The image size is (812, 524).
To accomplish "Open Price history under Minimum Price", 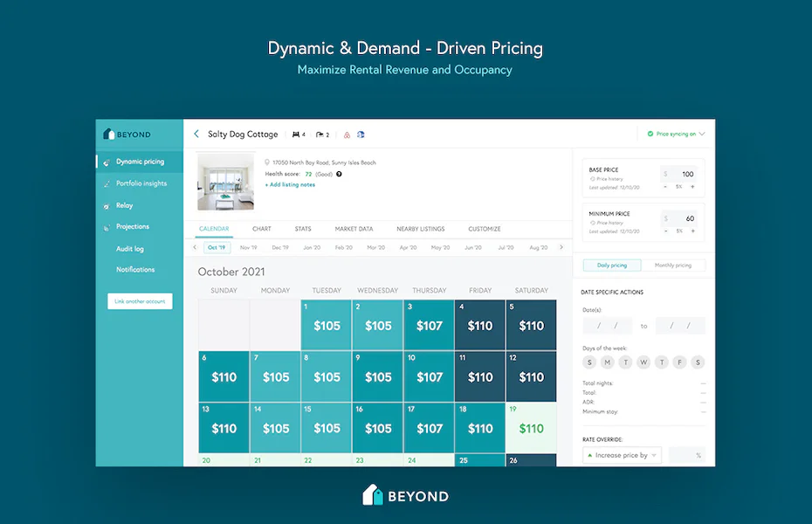I will coord(607,224).
